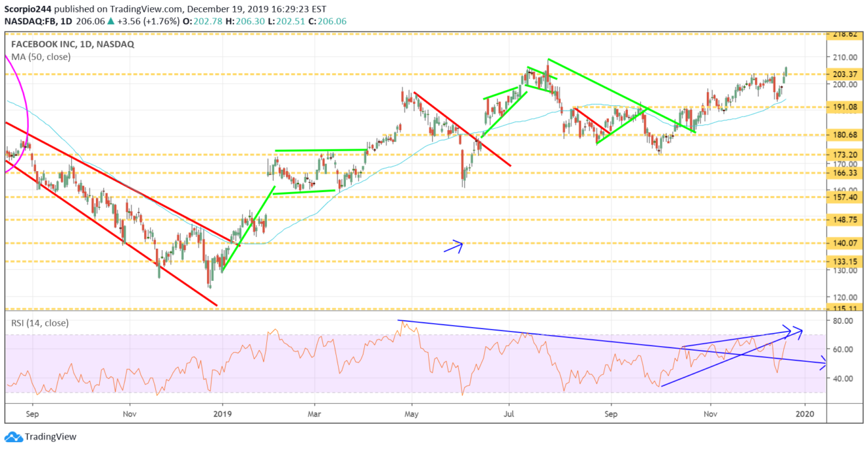868x450 pixels.
Task: Click the TradingView cloud logo icon
Action: click(12, 437)
